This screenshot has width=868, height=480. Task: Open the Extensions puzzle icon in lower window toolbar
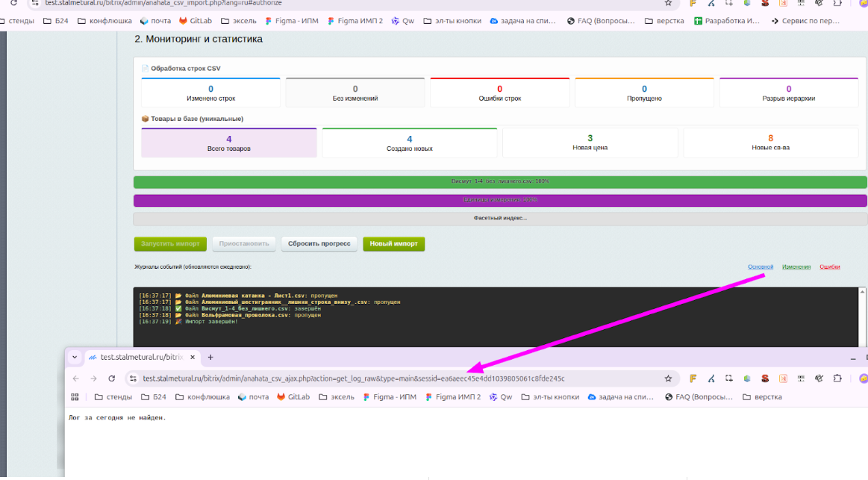pyautogui.click(x=837, y=378)
